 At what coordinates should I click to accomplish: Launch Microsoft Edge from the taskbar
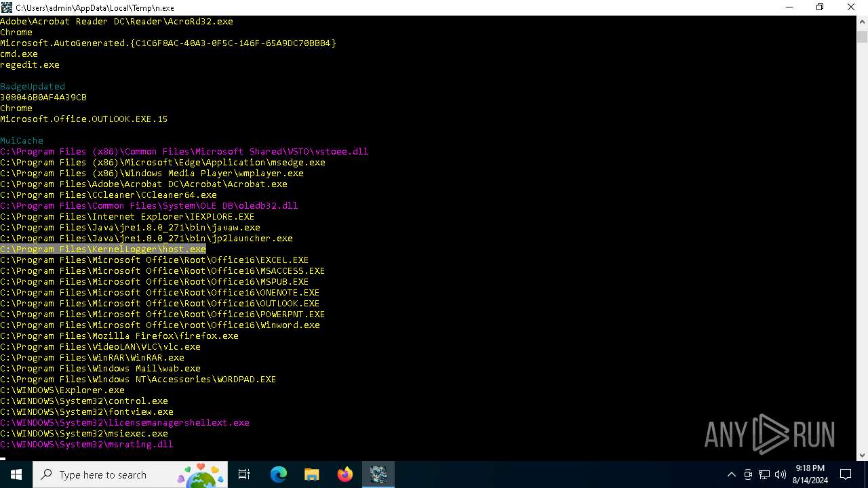click(279, 474)
